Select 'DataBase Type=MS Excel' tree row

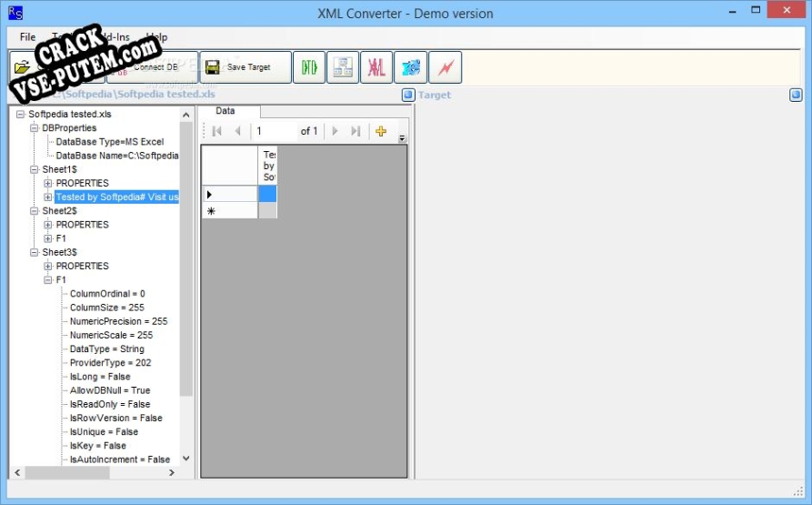click(x=110, y=142)
